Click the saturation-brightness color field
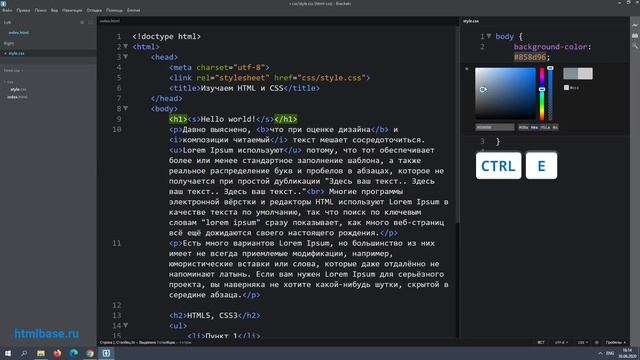 [x=505, y=94]
